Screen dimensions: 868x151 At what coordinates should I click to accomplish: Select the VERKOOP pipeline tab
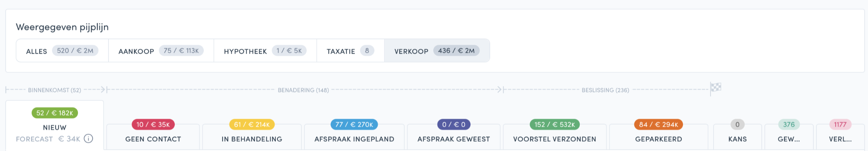437,51
